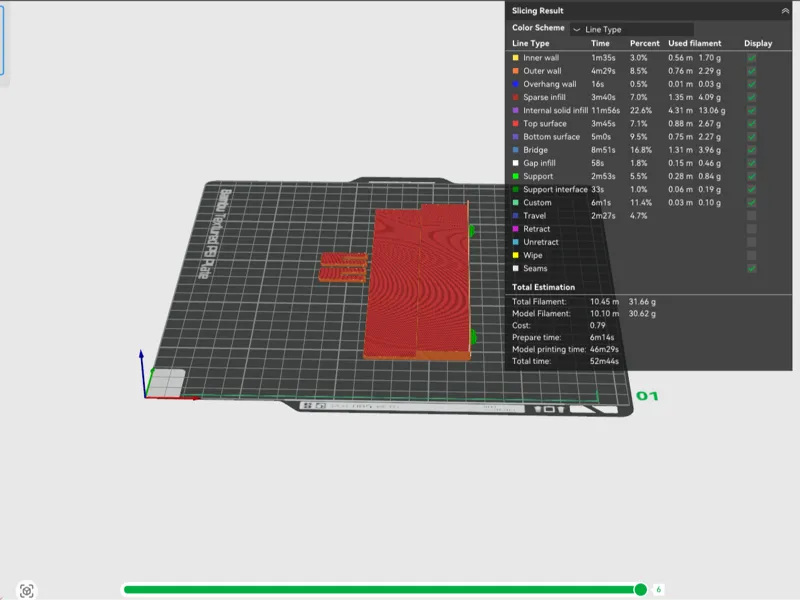Hide Support lines via its checkbox
The width and height of the screenshot is (800, 600).
(752, 177)
